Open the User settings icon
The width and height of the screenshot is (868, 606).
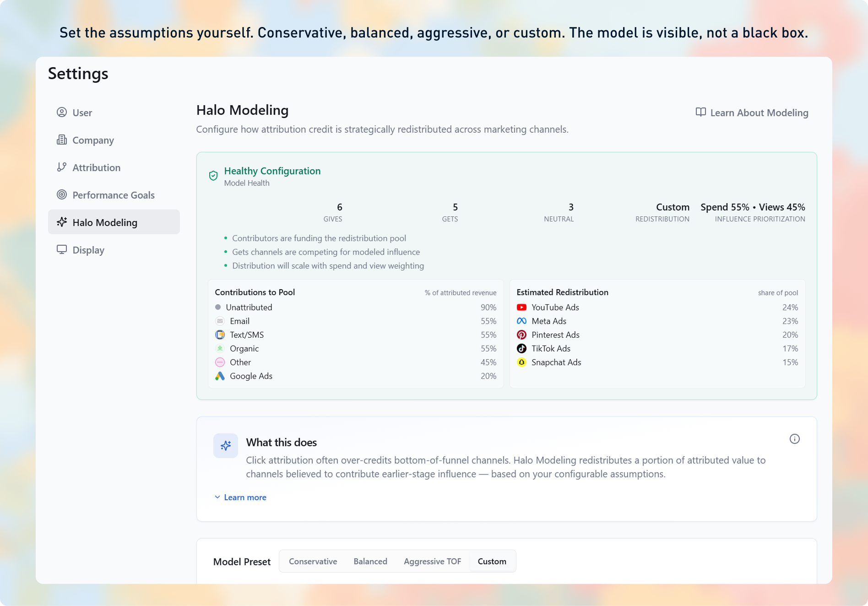point(62,112)
